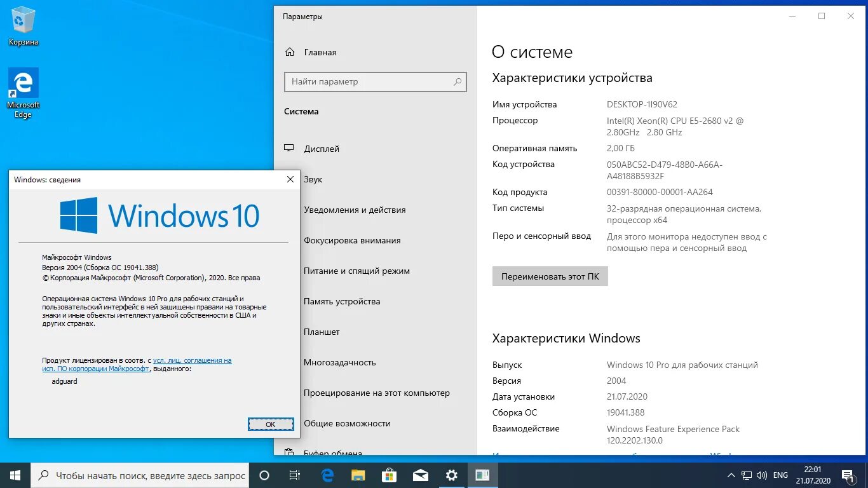
Task: Click the volume speaker icon in tray
Action: pos(762,475)
